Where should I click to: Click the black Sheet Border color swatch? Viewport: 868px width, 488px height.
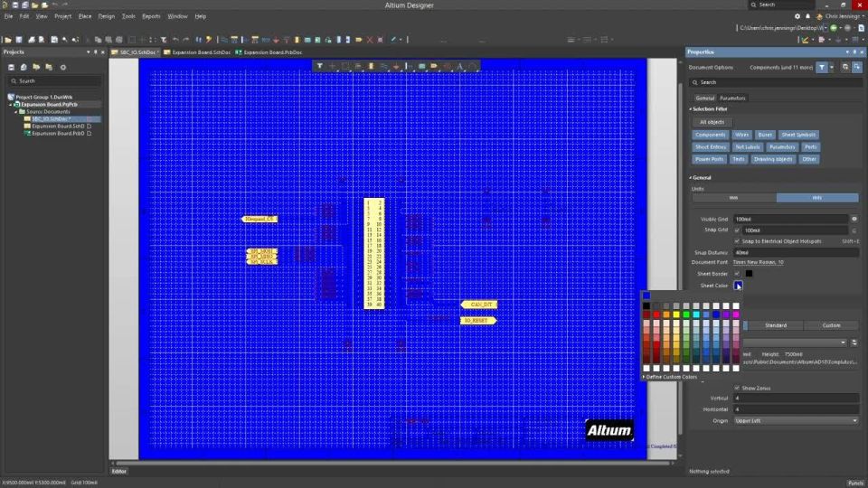click(749, 274)
